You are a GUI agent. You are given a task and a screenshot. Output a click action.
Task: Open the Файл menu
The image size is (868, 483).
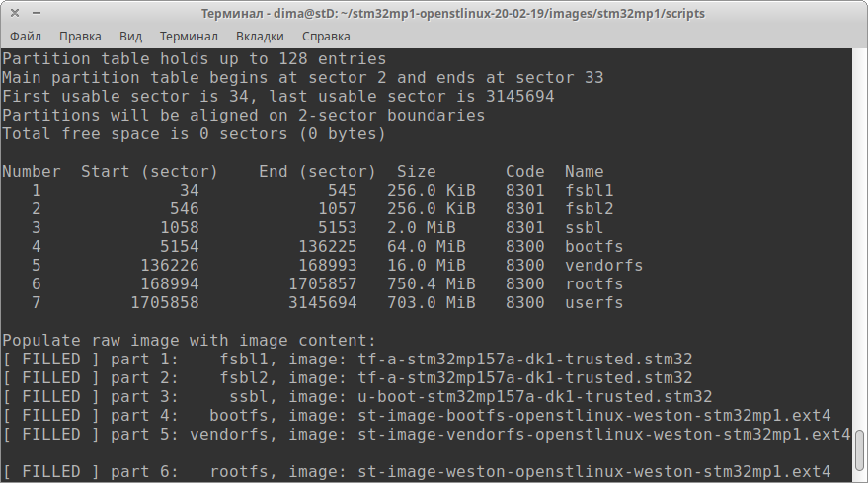pos(26,36)
